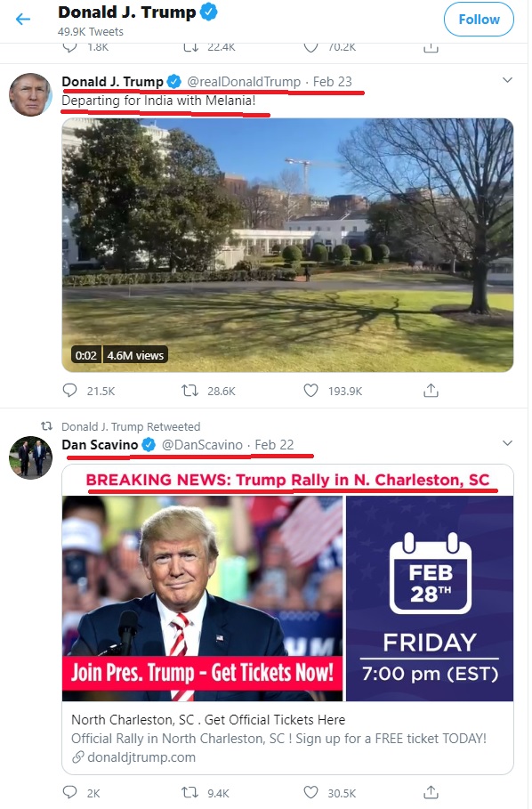This screenshot has width=532, height=809.
Task: Follow Donald J. Trump's account
Action: tap(479, 20)
